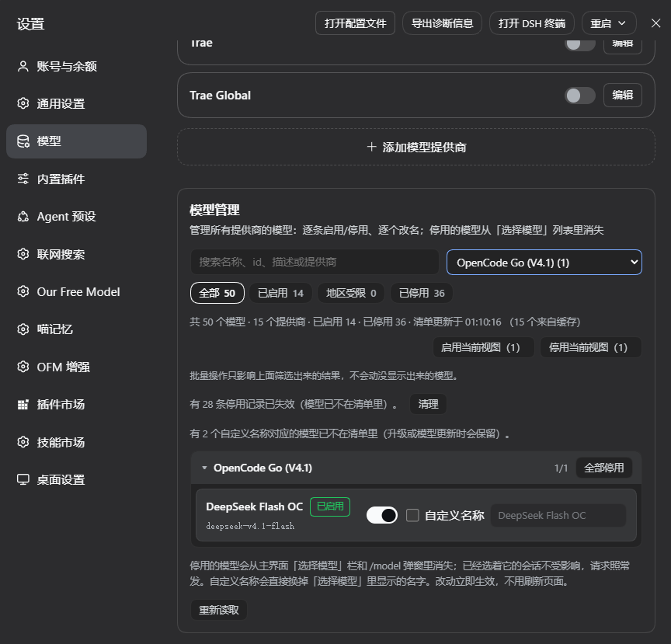Viewport: 671px width, 644px height.
Task: Check the 自定义名称 checkbox
Action: [x=412, y=515]
